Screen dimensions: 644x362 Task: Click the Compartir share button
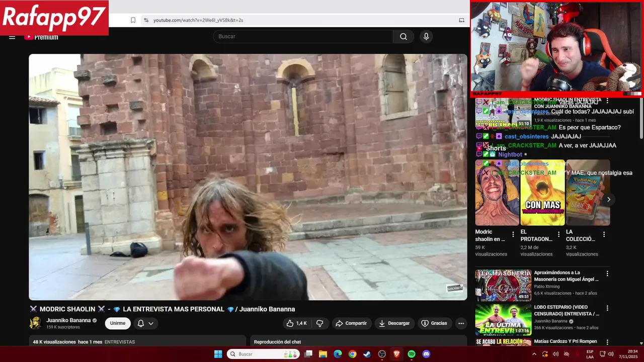coord(351,323)
